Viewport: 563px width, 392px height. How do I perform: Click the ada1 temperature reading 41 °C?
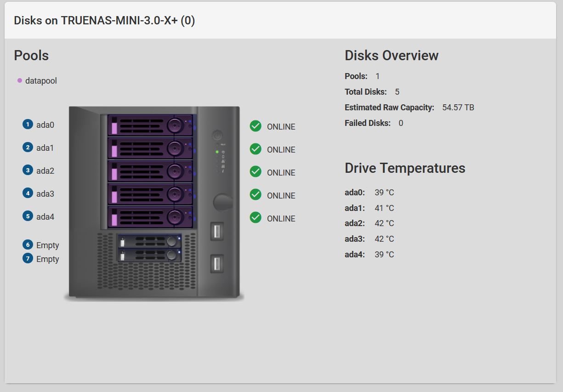coord(384,208)
